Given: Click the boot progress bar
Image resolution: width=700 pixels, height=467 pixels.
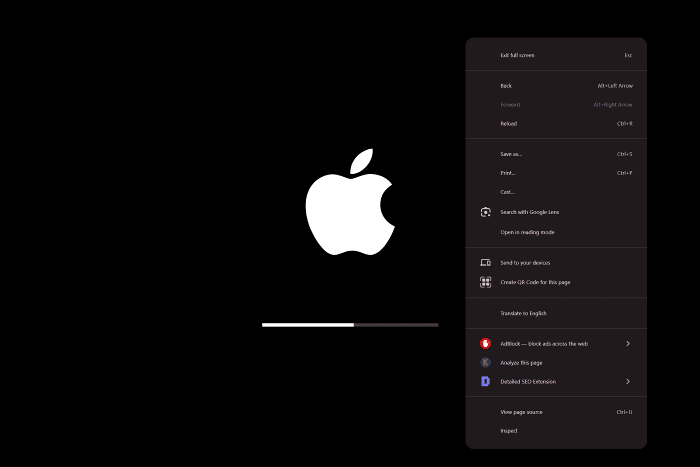Looking at the screenshot, I should pyautogui.click(x=350, y=325).
